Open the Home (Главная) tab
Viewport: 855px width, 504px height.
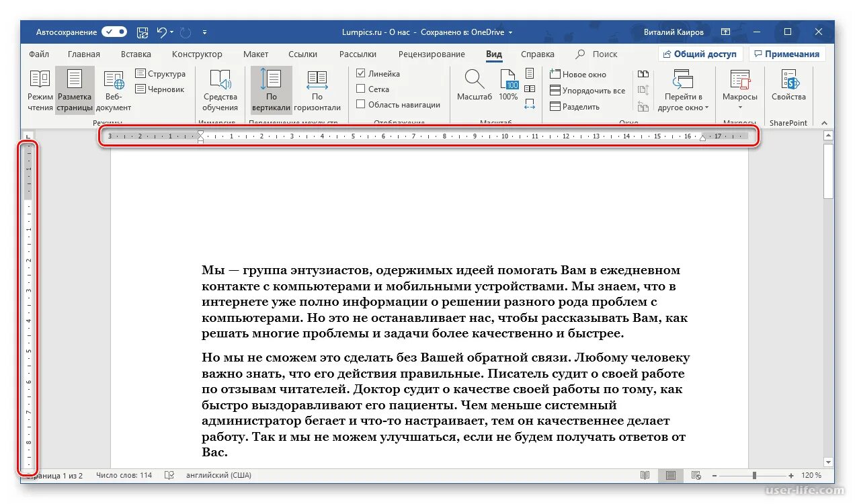coord(84,54)
